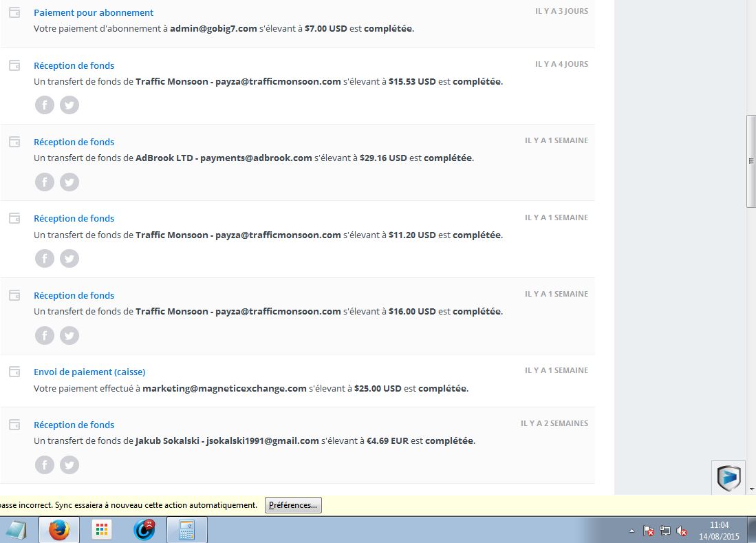
Task: Show hidden tray icons arrow
Action: (x=632, y=531)
